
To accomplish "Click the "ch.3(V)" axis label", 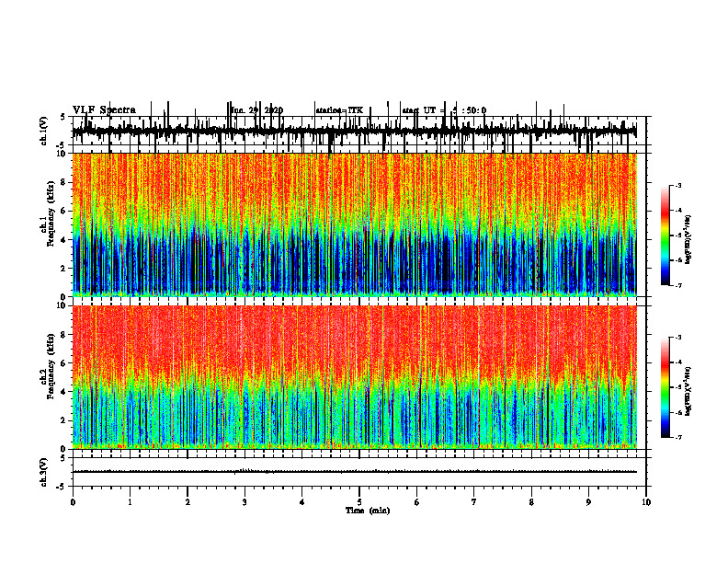I will [x=44, y=472].
